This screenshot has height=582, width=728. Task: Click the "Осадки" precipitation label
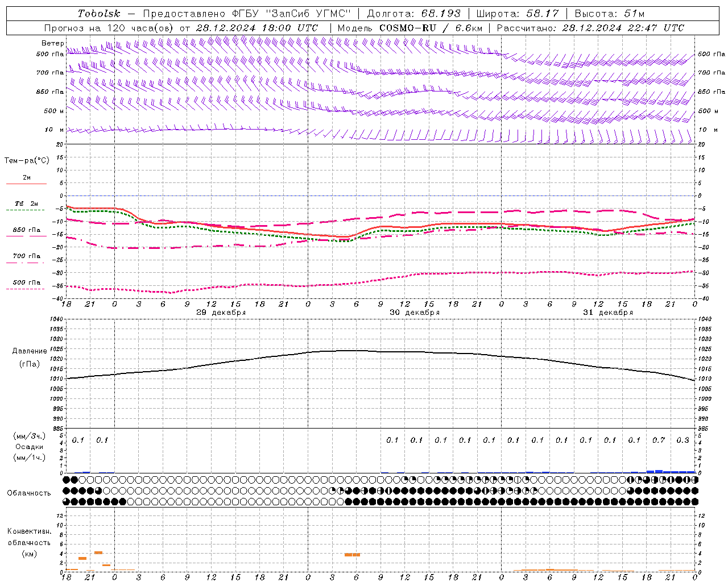(x=29, y=447)
